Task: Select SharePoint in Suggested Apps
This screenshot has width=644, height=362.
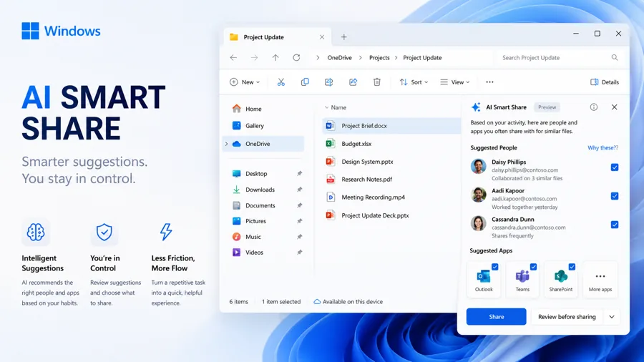Action: tap(560, 279)
